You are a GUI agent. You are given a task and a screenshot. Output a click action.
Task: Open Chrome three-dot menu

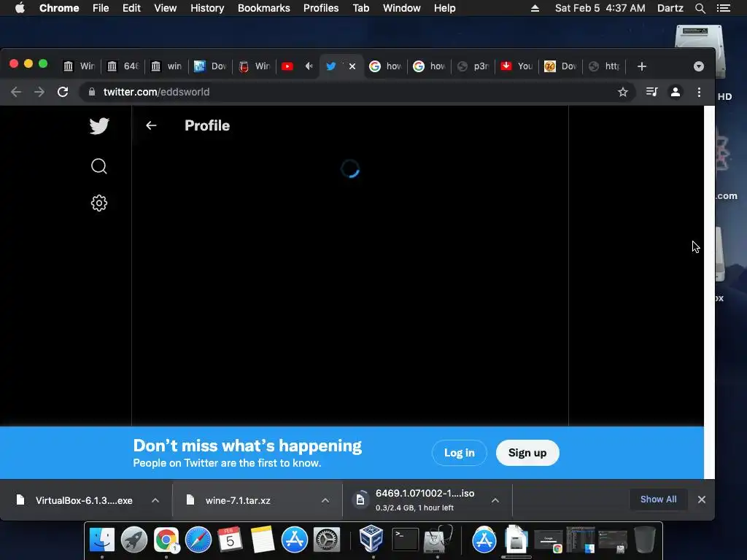(699, 92)
